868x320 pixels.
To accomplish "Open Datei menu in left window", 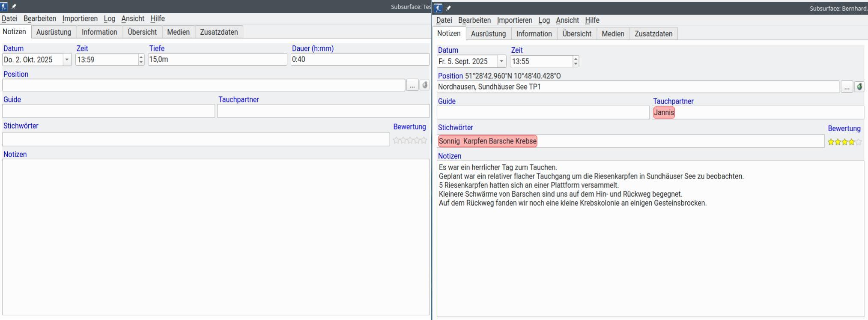I will coord(9,18).
